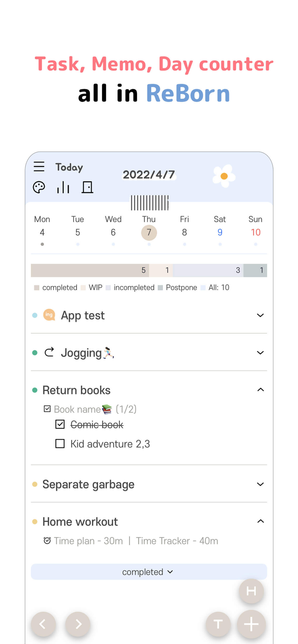Open the calendar view icon
The height and width of the screenshot is (644, 298).
click(x=87, y=187)
